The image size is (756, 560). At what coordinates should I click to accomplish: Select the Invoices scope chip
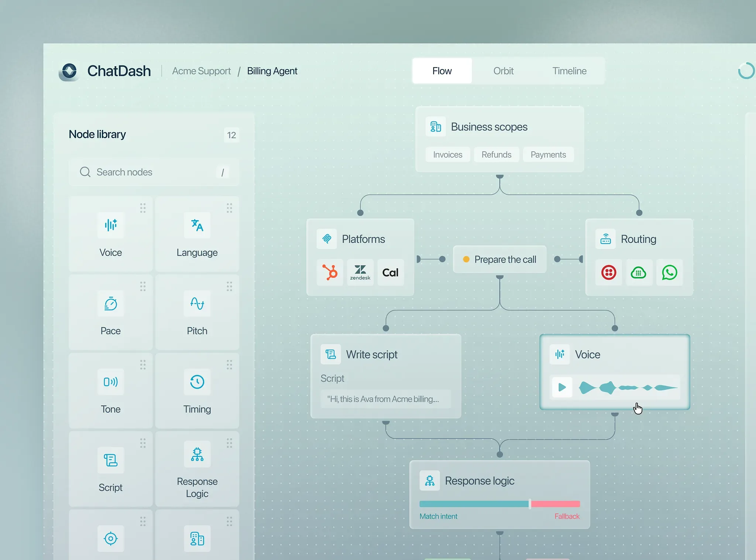click(448, 154)
